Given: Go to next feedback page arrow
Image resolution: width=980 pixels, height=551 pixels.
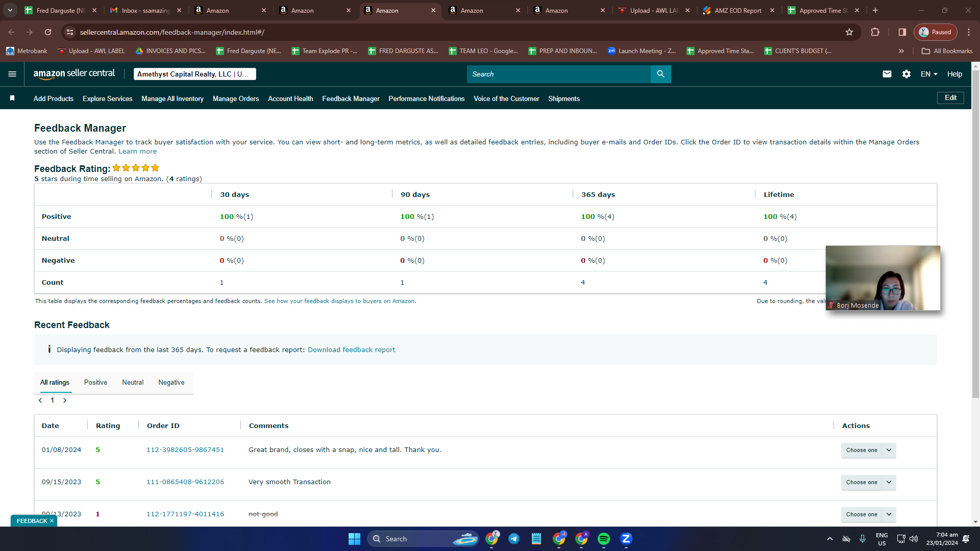Looking at the screenshot, I should [x=65, y=400].
